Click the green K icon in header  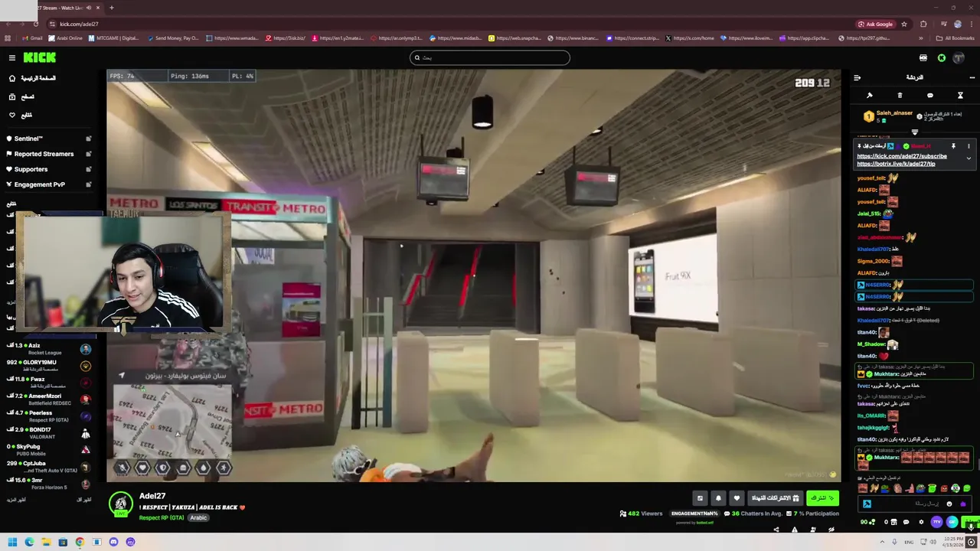tap(942, 57)
